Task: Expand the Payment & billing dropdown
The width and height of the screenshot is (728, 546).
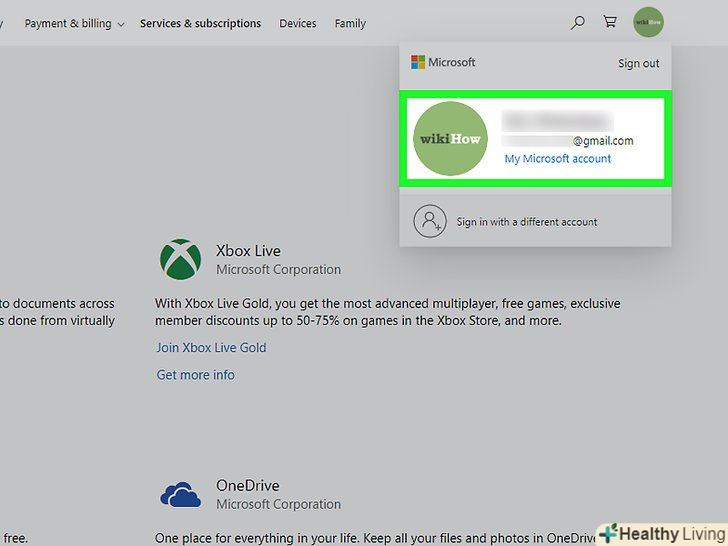Action: click(x=74, y=23)
